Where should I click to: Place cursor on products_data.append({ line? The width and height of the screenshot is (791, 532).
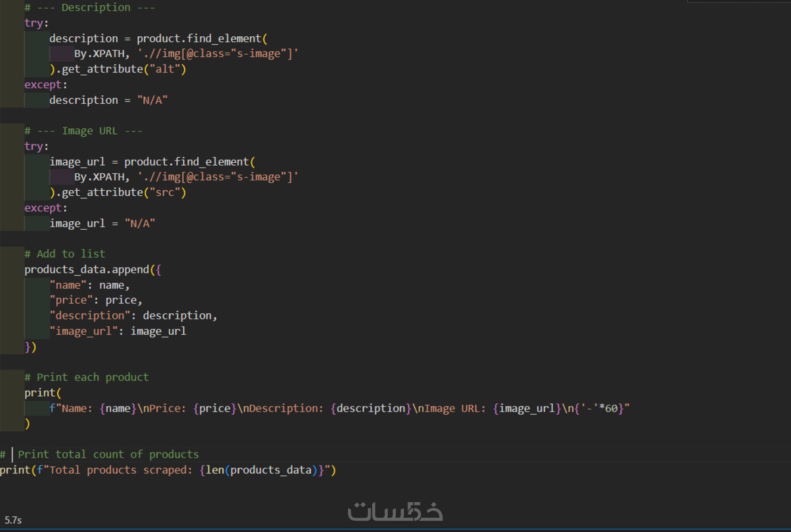[x=93, y=269]
